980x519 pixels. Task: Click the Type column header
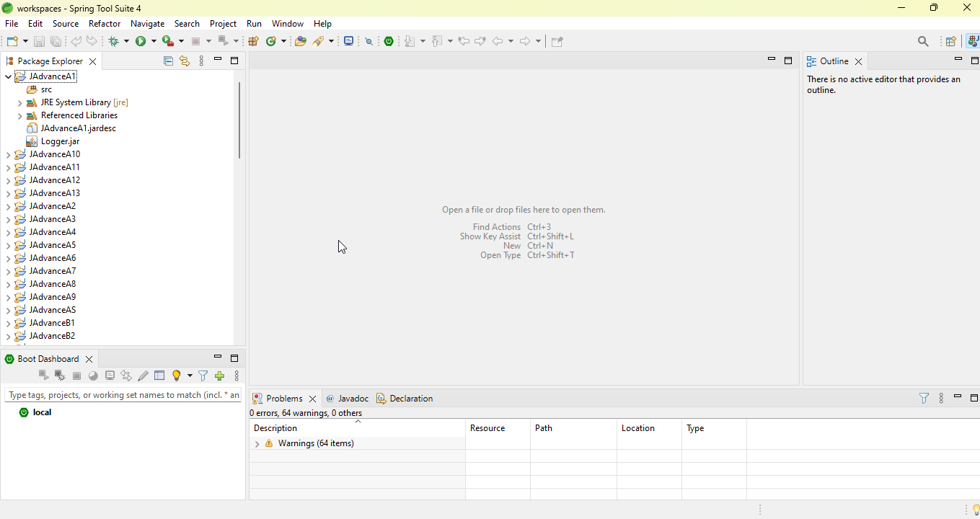coord(714,428)
